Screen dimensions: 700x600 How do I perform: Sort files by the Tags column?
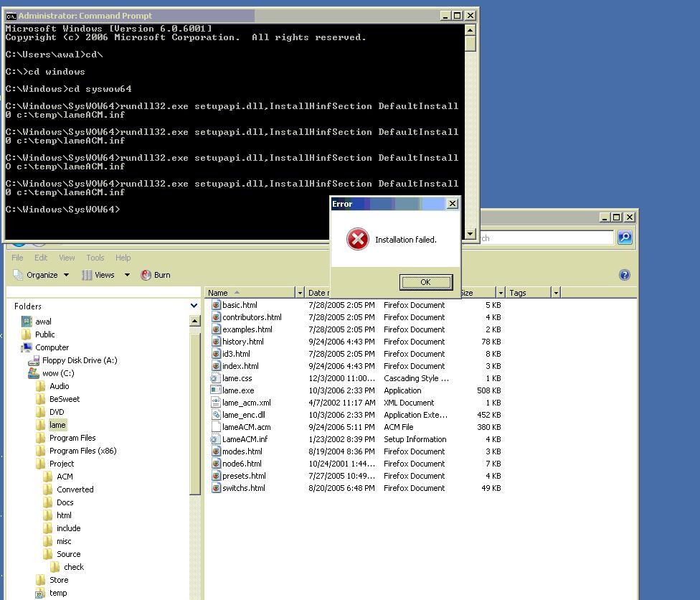529,293
